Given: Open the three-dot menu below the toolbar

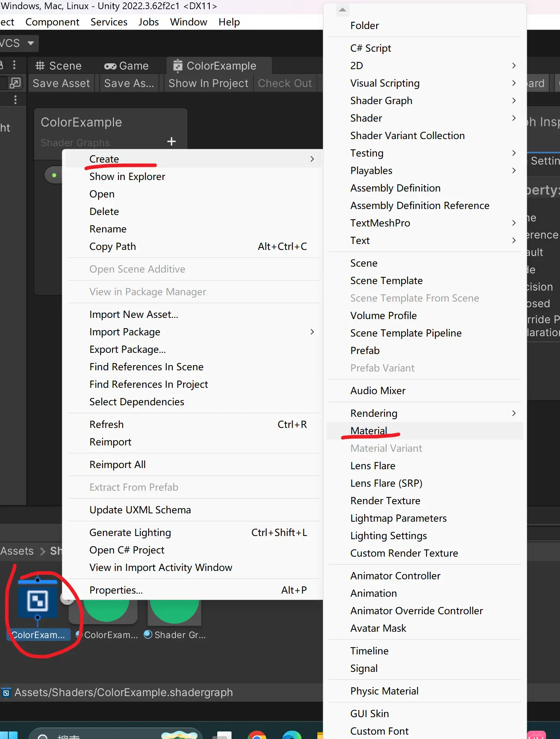Looking at the screenshot, I should click(15, 100).
